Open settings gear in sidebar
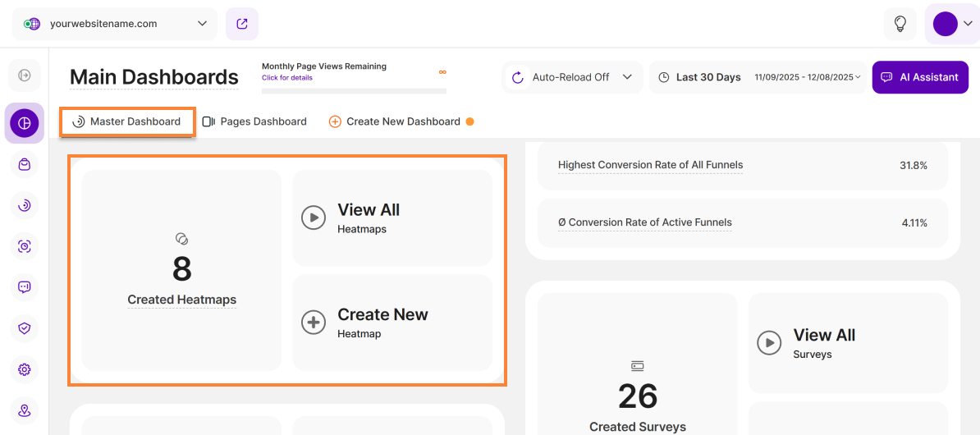 click(25, 369)
